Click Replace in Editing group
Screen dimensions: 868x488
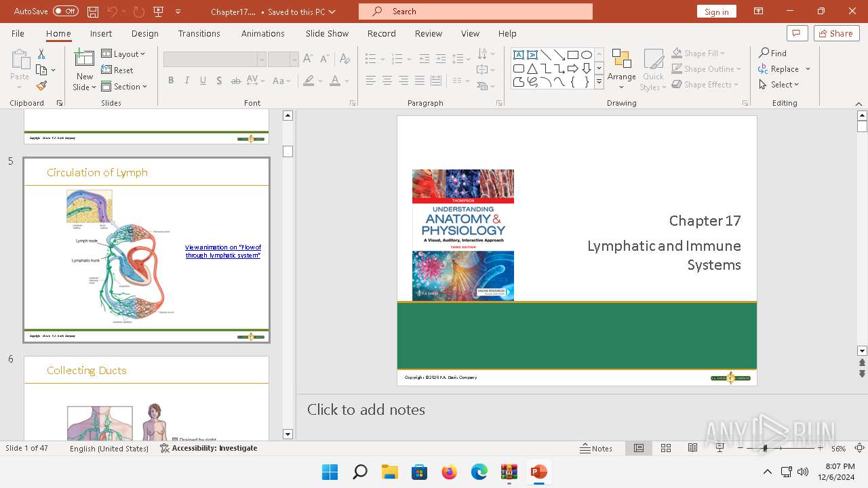click(778, 69)
